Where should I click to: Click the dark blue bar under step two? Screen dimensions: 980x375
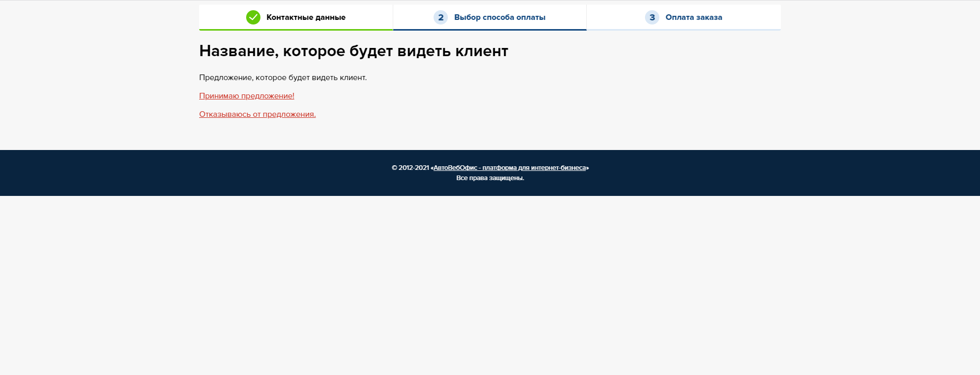coord(489,30)
